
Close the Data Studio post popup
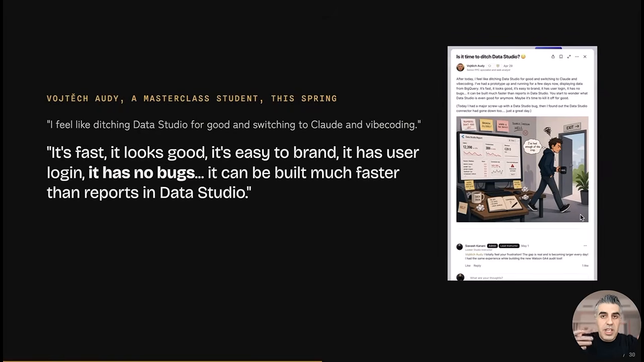click(x=585, y=57)
